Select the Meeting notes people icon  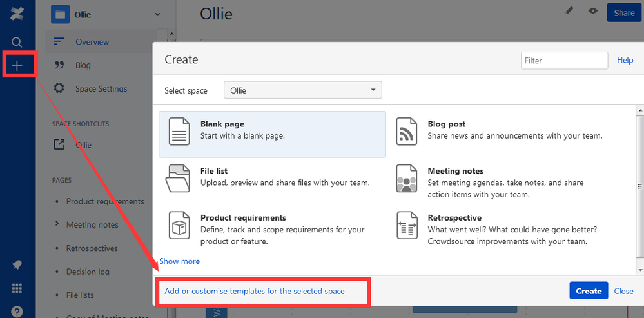(x=406, y=178)
